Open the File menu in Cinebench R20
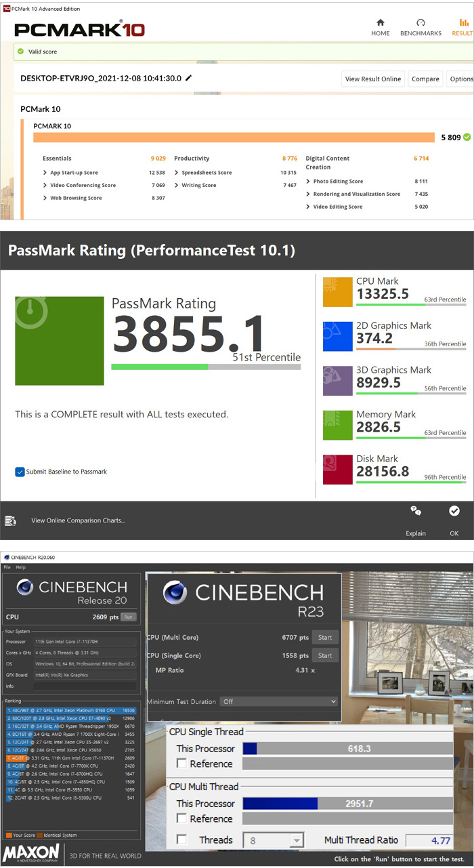This screenshot has height=868, width=474. click(x=7, y=567)
